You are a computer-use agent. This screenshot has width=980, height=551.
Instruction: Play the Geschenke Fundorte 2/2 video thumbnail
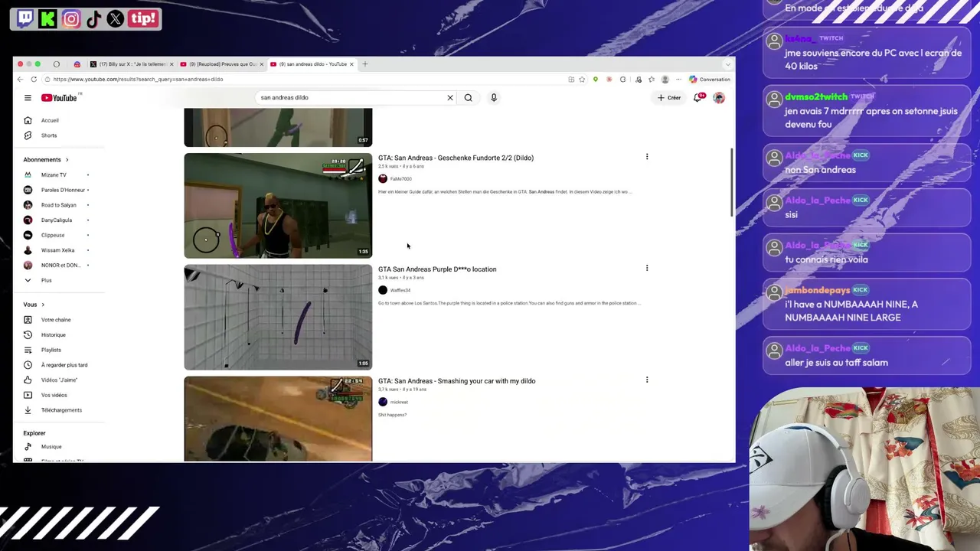point(278,206)
